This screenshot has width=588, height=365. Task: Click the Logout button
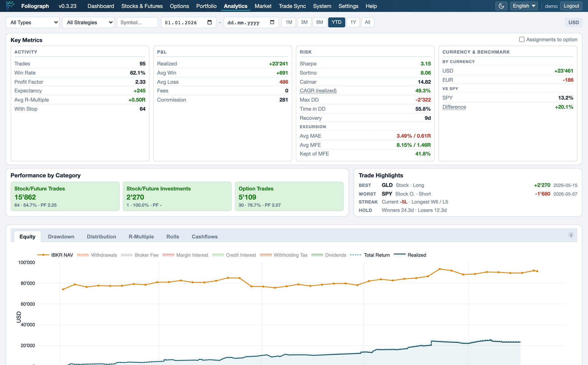571,6
